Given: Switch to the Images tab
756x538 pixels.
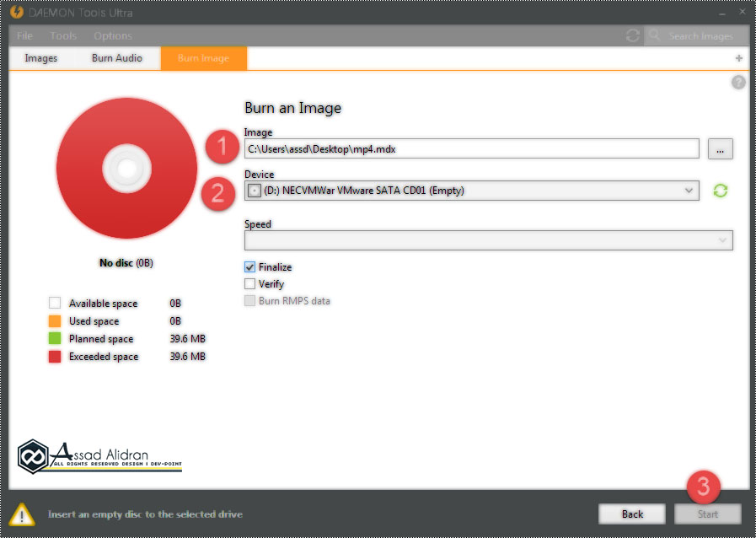Looking at the screenshot, I should [41, 58].
